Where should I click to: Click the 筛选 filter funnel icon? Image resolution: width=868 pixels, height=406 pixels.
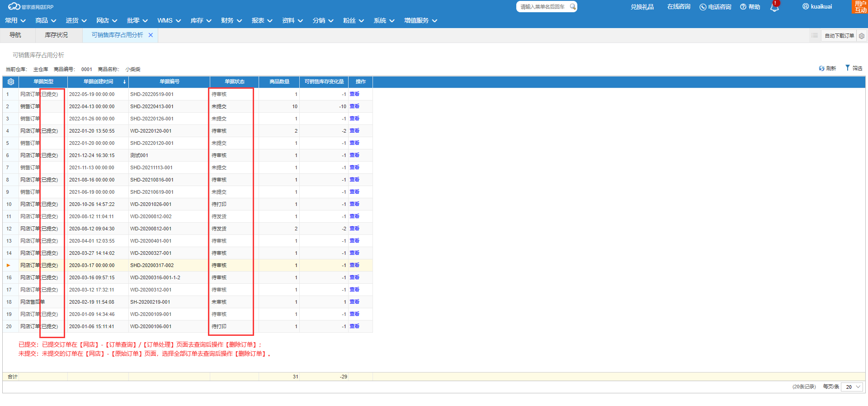tap(848, 68)
